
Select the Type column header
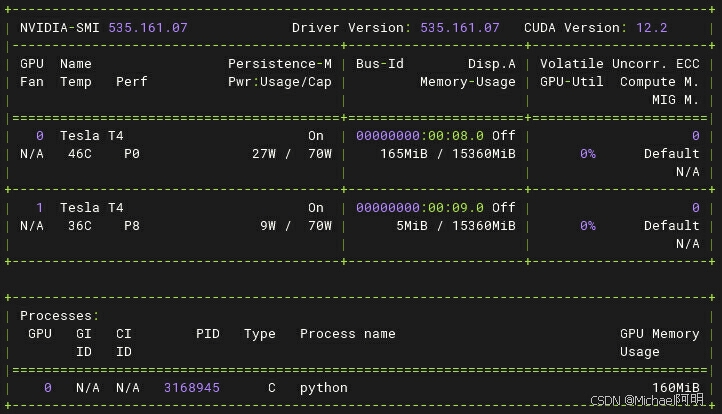tap(260, 334)
